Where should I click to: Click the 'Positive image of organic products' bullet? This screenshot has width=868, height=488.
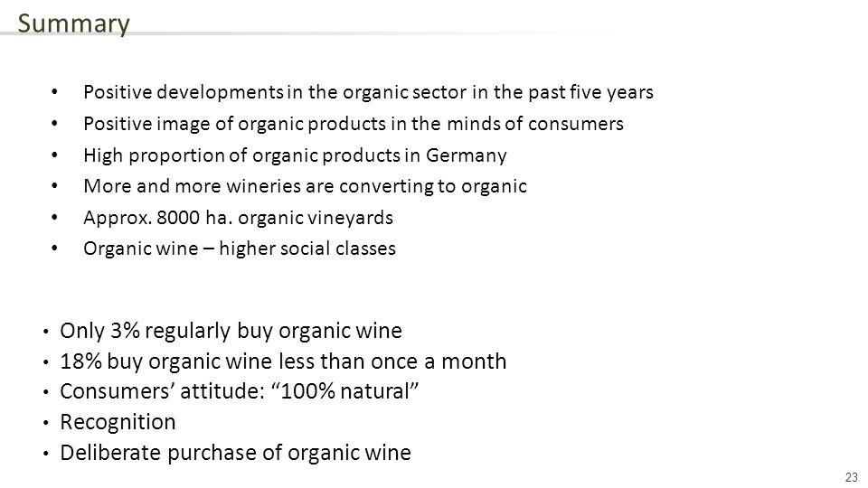[x=354, y=124]
